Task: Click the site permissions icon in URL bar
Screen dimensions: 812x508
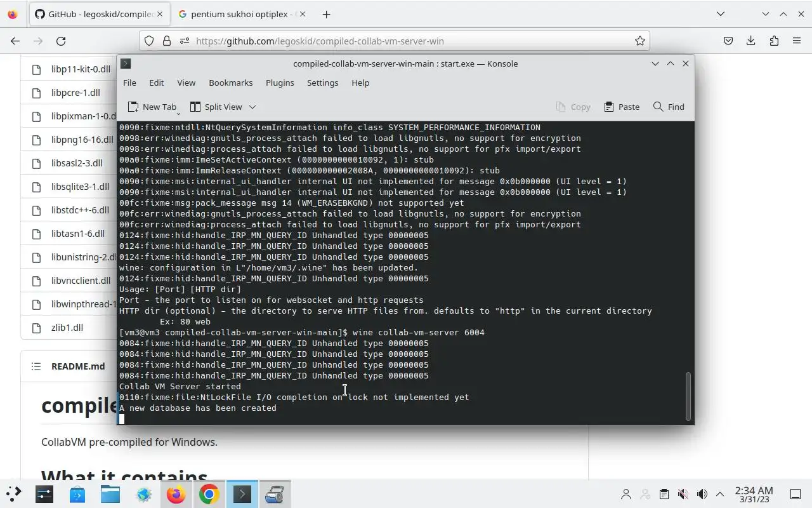Action: click(184, 41)
